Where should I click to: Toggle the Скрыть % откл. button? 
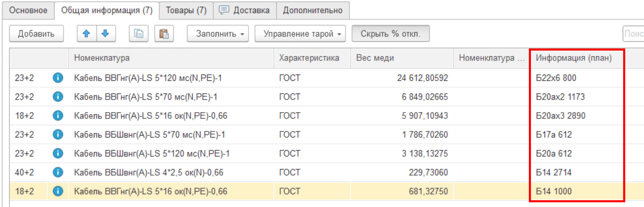[x=391, y=34]
